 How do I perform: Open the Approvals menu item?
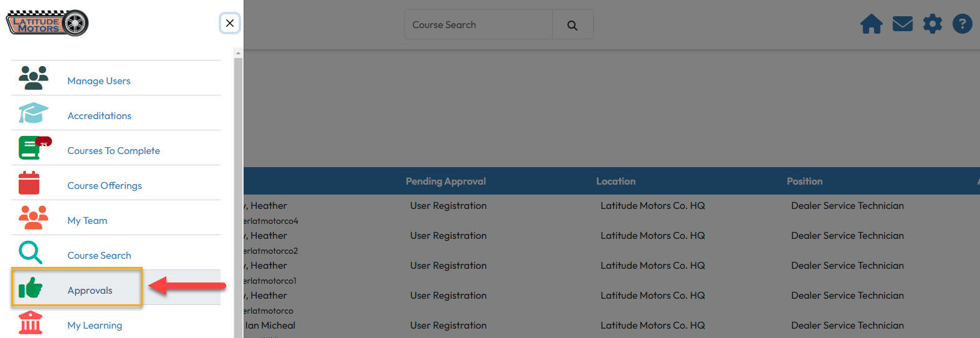click(90, 290)
